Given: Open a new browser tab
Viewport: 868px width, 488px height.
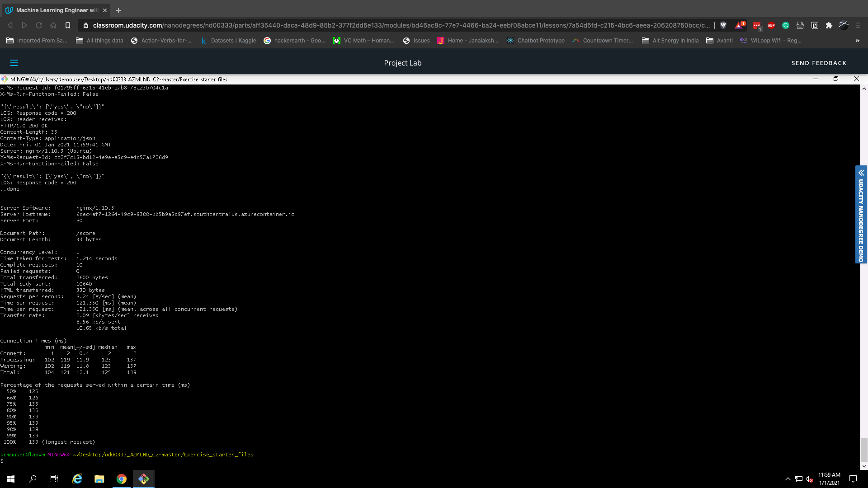Looking at the screenshot, I should pos(118,10).
